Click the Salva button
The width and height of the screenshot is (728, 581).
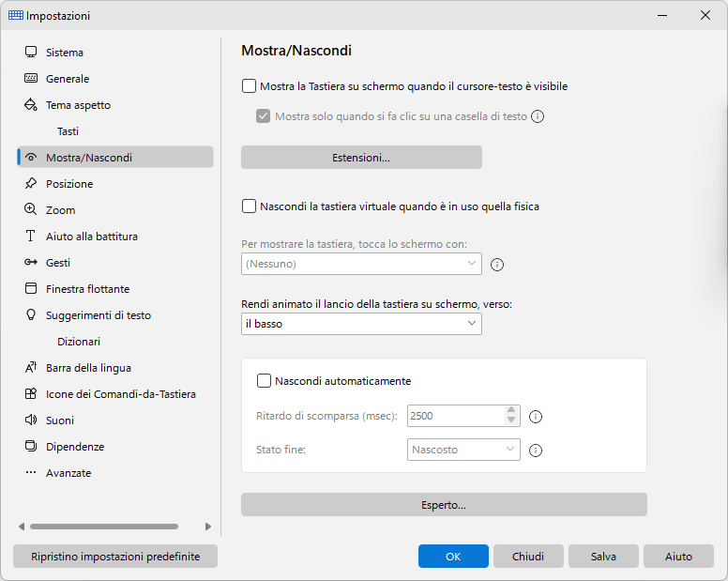tap(603, 557)
